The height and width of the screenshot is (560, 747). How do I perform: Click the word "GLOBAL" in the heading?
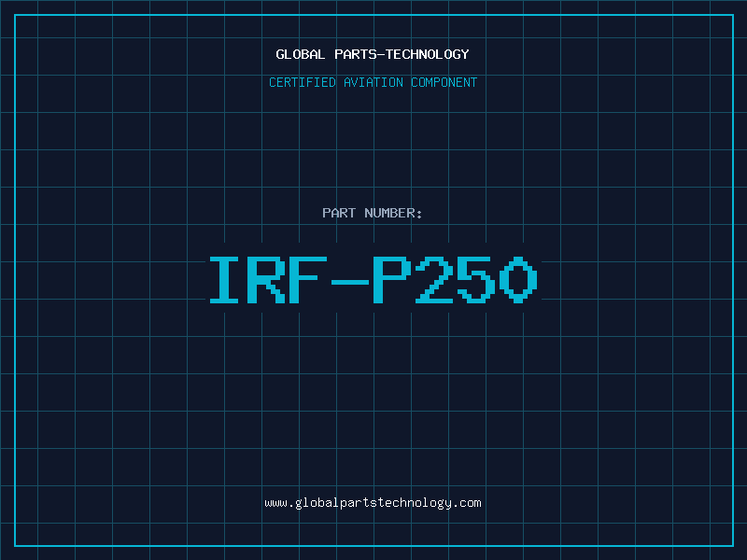tap(301, 55)
